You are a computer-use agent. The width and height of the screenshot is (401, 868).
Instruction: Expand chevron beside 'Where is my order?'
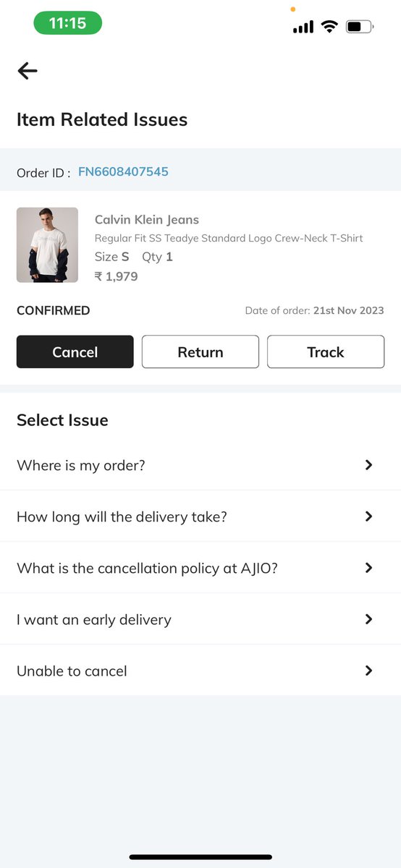tap(368, 465)
